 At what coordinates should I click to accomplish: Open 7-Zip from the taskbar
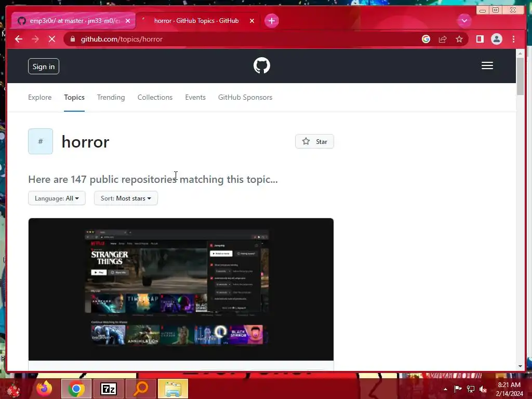[x=109, y=389]
